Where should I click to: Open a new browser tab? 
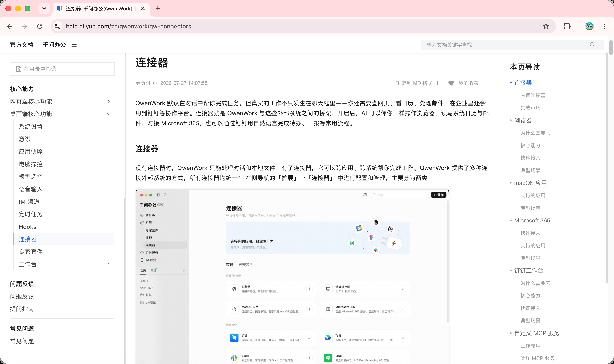(x=158, y=9)
